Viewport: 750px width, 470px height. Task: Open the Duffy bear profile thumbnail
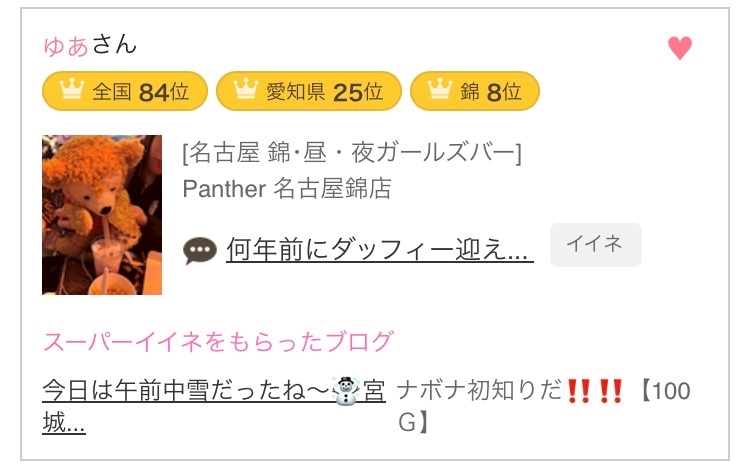(102, 215)
